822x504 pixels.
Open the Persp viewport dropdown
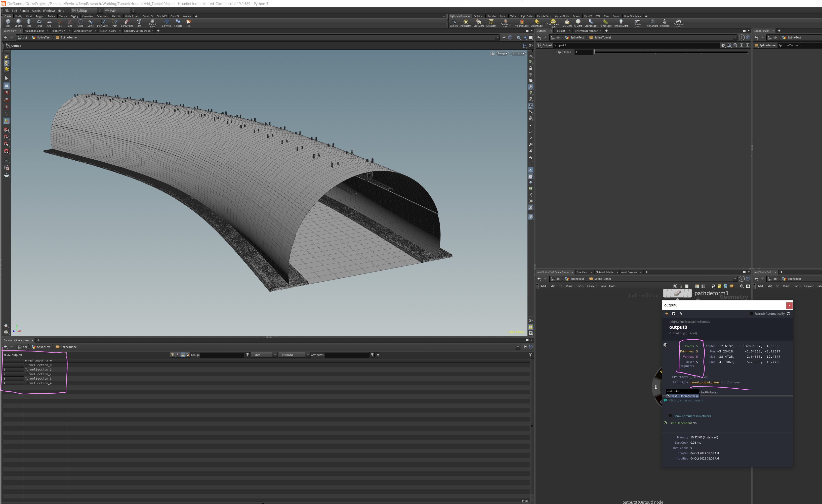pyautogui.click(x=502, y=54)
